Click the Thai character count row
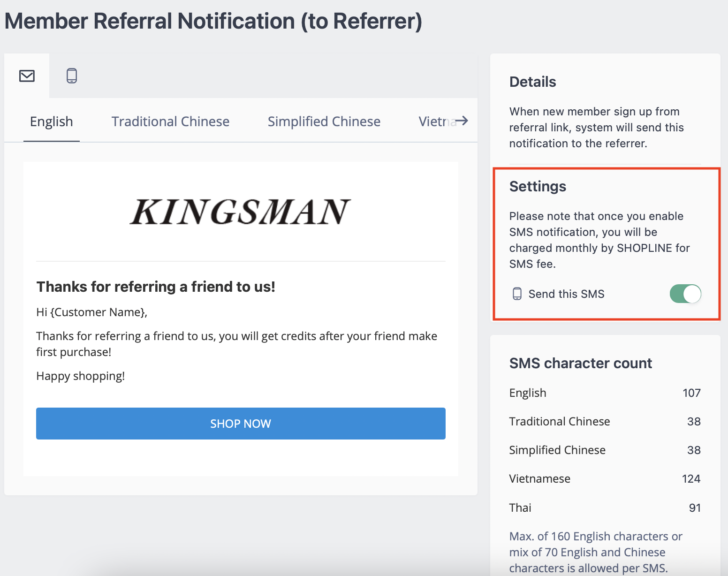Viewport: 728px width, 576px height. 605,508
